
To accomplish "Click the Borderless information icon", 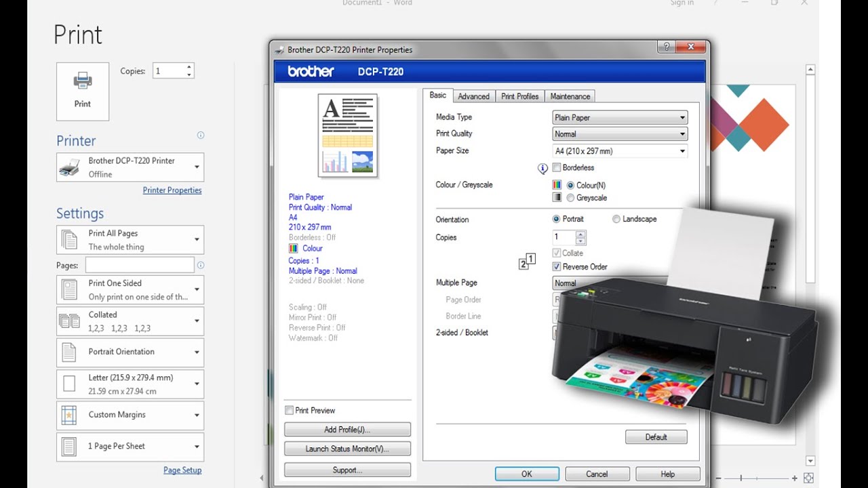I will (x=542, y=169).
